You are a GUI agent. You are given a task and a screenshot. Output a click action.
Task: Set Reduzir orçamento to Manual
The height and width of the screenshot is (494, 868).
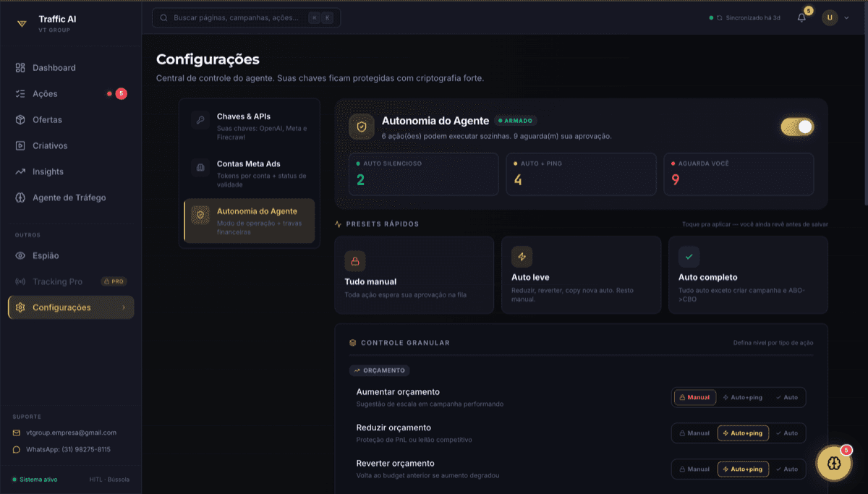(695, 433)
